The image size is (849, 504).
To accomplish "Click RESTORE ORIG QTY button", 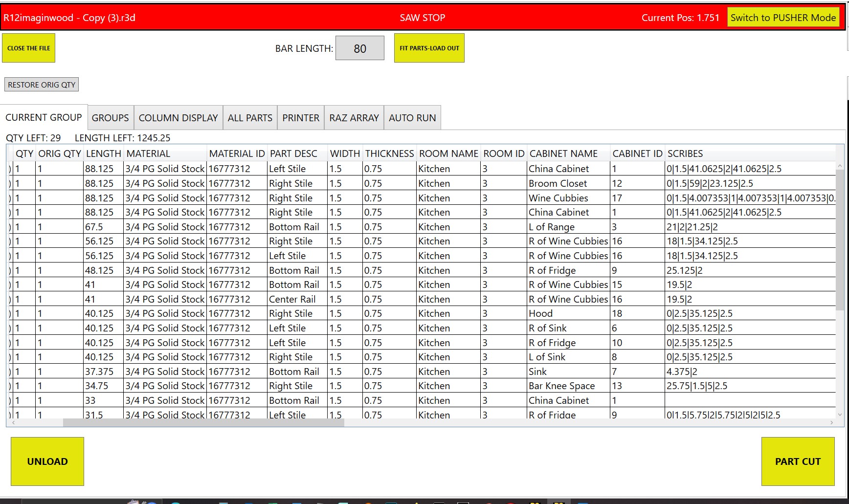I will (42, 85).
